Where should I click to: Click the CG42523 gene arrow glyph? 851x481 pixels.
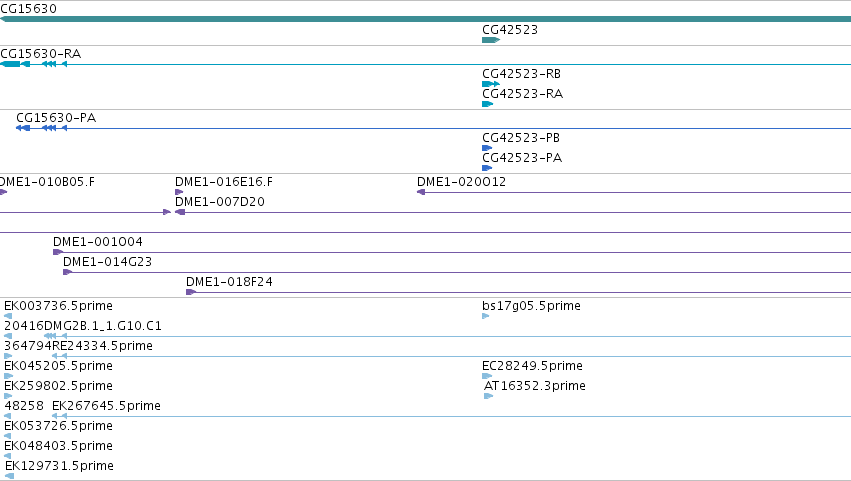point(491,40)
